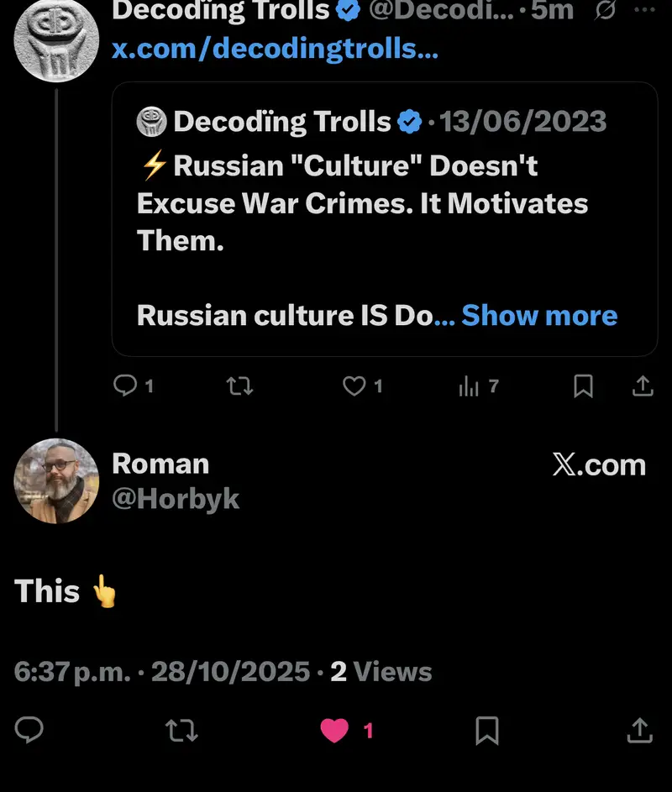Reply to Roman's post
The height and width of the screenshot is (792, 672).
click(x=29, y=730)
